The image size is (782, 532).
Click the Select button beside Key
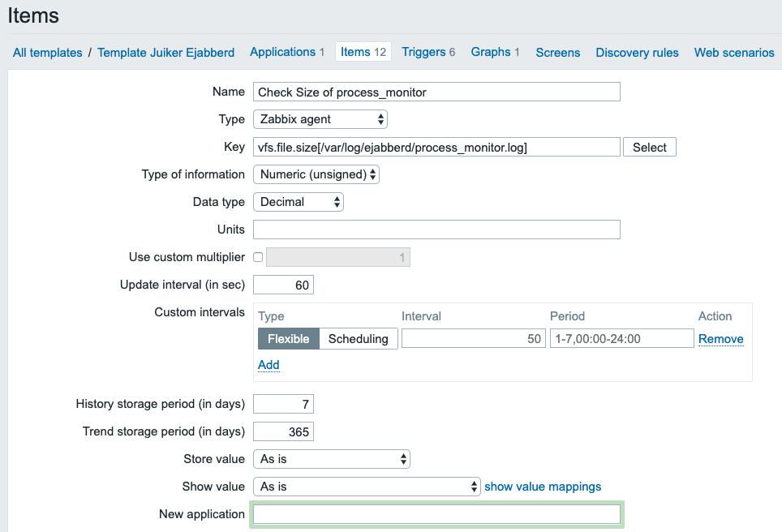(x=649, y=147)
